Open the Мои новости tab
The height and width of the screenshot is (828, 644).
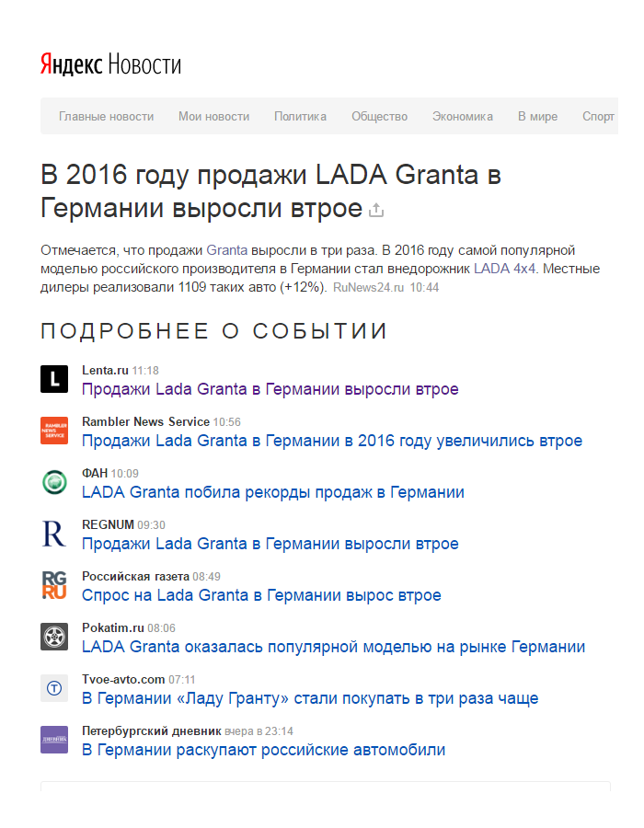point(213,116)
